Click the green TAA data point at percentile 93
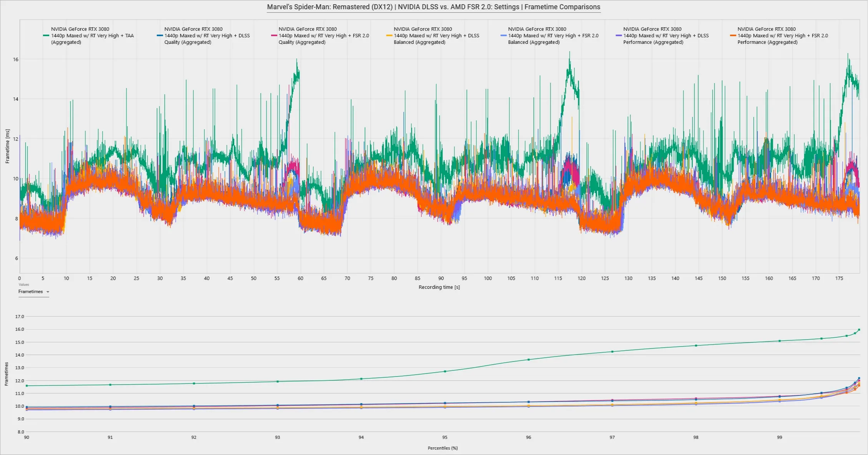 click(278, 382)
